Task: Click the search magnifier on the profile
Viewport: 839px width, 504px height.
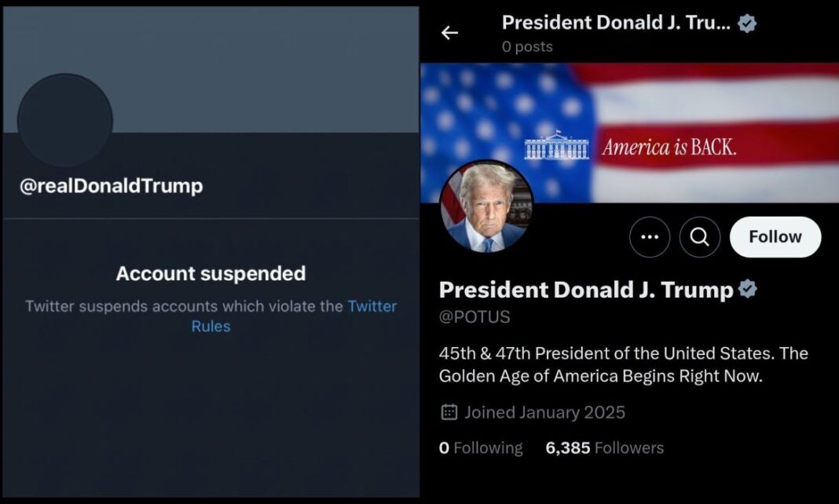Action: 700,237
